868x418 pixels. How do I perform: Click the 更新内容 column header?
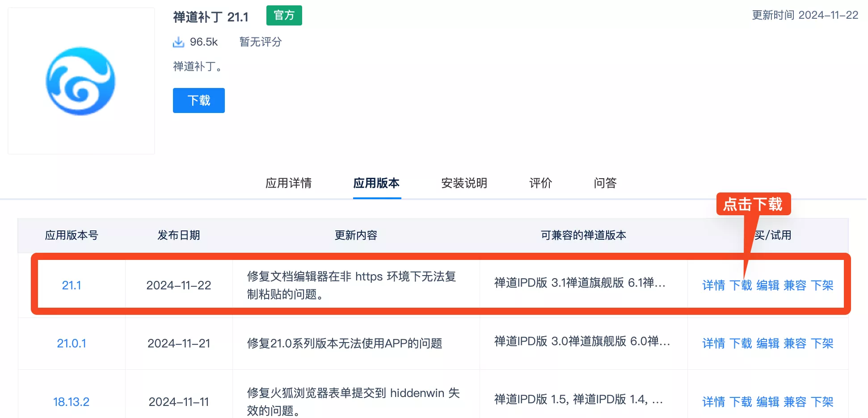[356, 235]
